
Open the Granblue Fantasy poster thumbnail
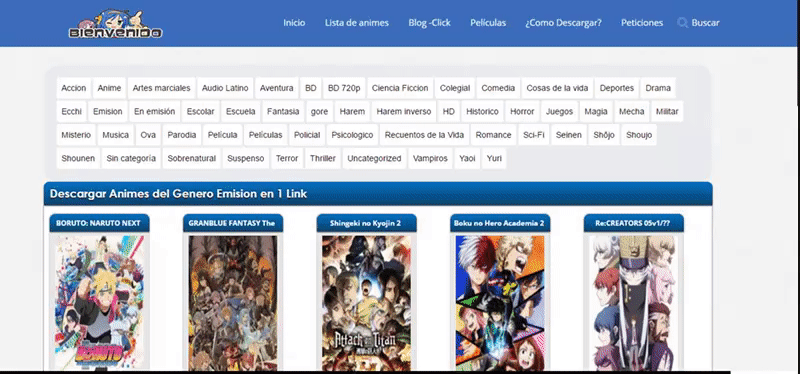coord(233,302)
